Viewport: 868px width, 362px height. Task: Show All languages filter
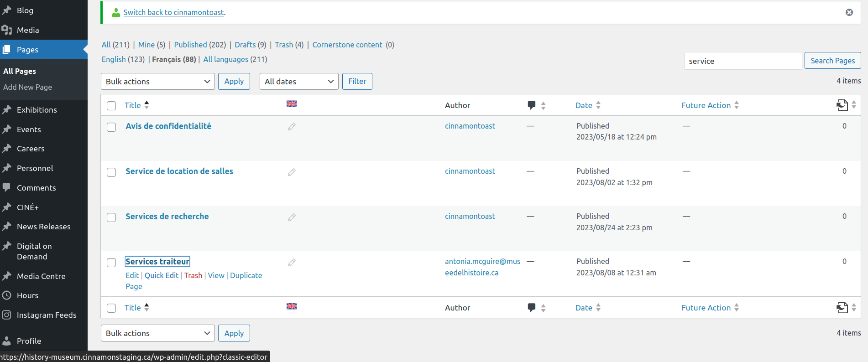(x=226, y=59)
